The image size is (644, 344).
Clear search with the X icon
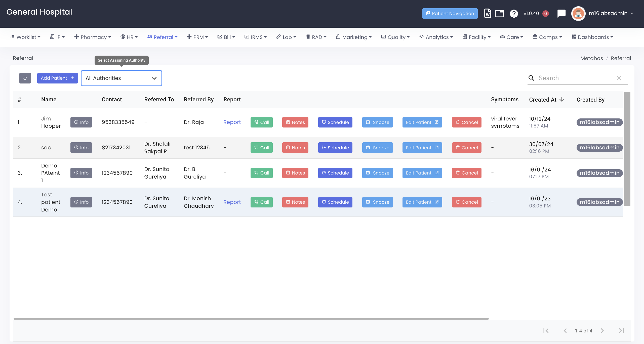coord(619,78)
